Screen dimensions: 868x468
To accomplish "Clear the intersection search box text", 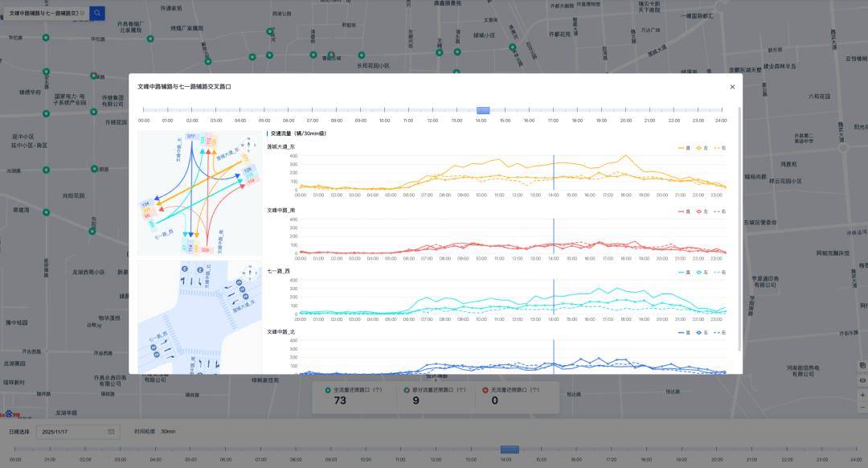I will pos(83,13).
